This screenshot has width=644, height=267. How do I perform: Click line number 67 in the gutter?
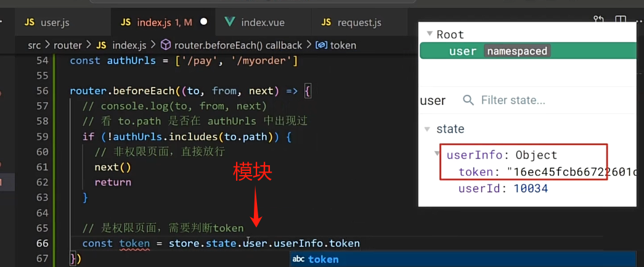click(x=43, y=258)
